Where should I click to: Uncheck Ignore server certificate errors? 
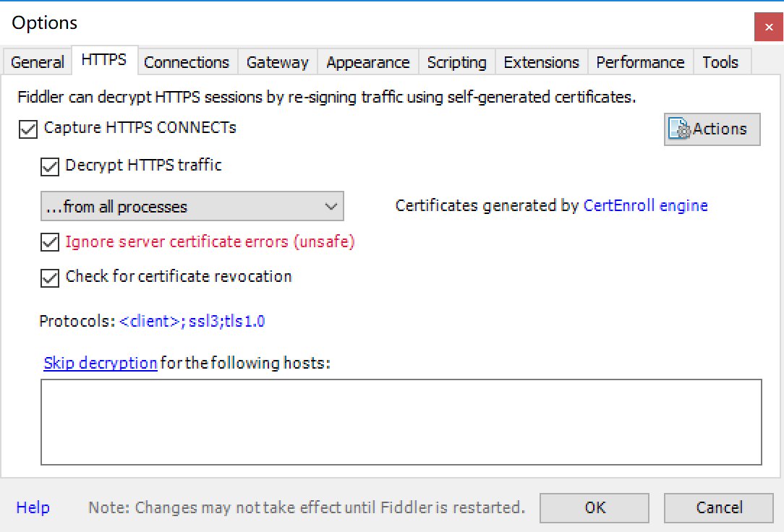tap(49, 242)
